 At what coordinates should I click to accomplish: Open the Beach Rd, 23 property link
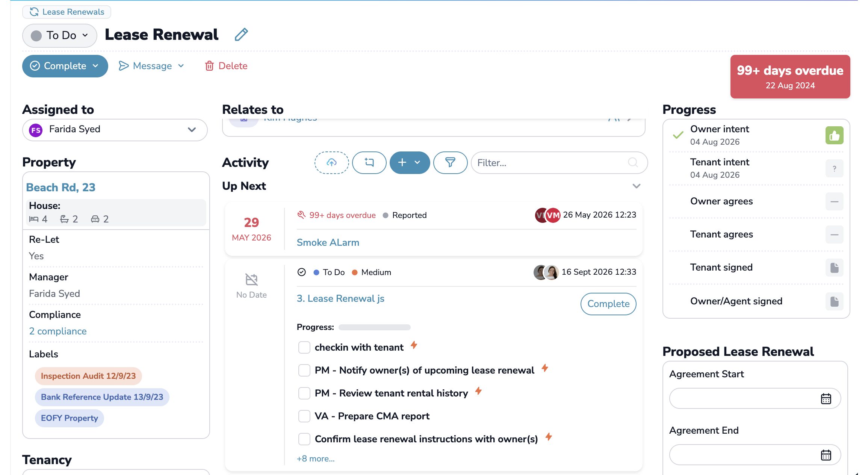tap(60, 187)
